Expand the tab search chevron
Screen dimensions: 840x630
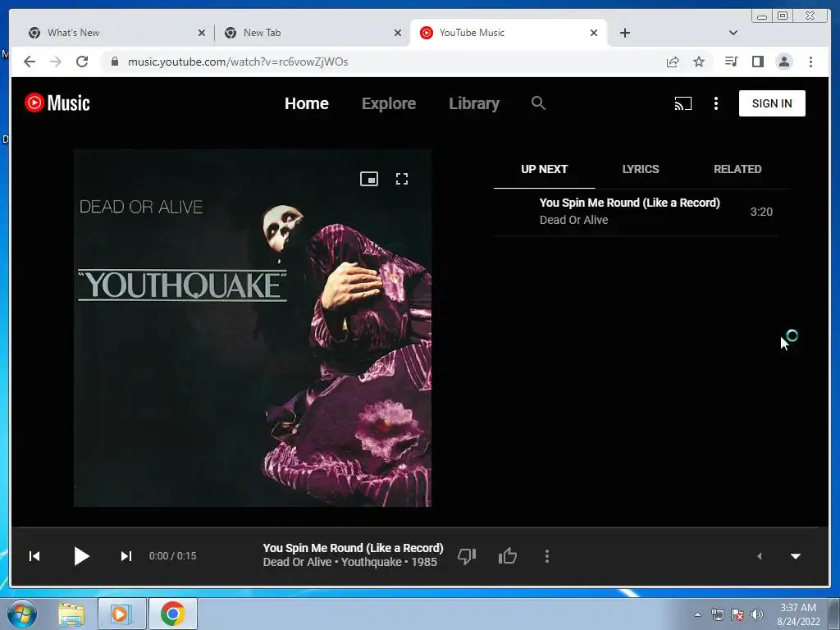point(733,33)
